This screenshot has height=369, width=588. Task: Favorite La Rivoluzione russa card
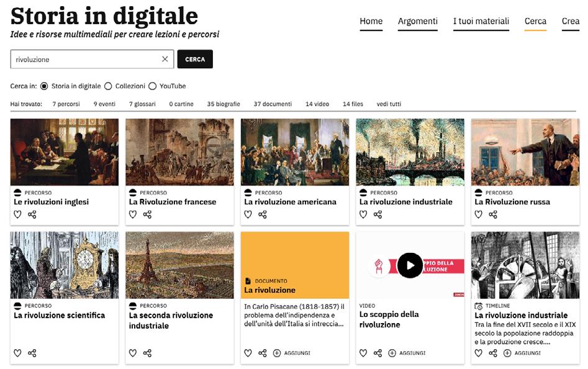(479, 214)
